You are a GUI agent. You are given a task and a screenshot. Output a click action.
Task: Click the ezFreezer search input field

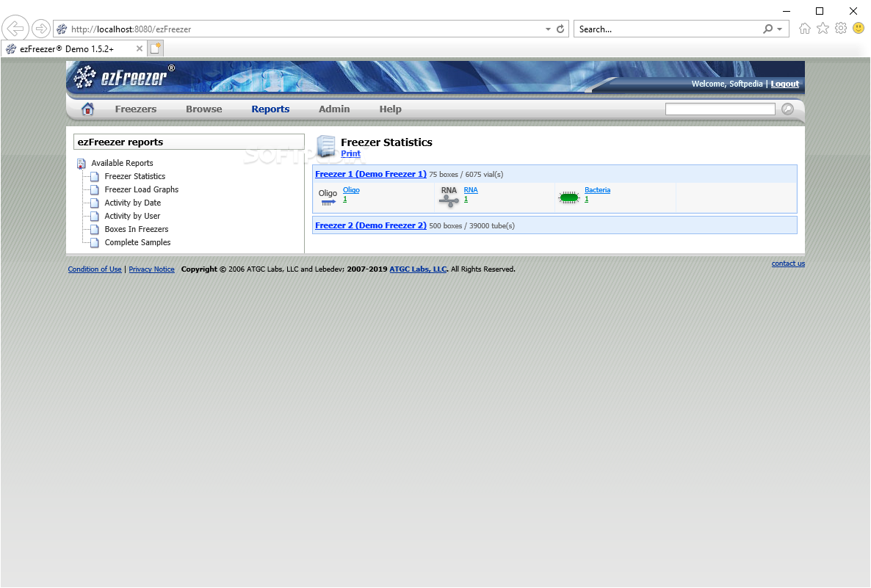coord(720,109)
